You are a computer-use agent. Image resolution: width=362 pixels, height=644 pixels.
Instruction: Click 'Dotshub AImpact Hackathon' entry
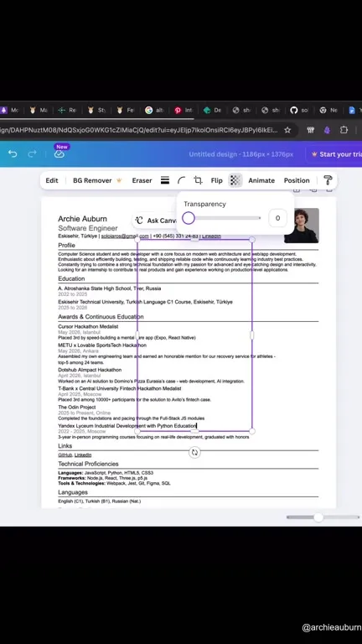(x=90, y=370)
